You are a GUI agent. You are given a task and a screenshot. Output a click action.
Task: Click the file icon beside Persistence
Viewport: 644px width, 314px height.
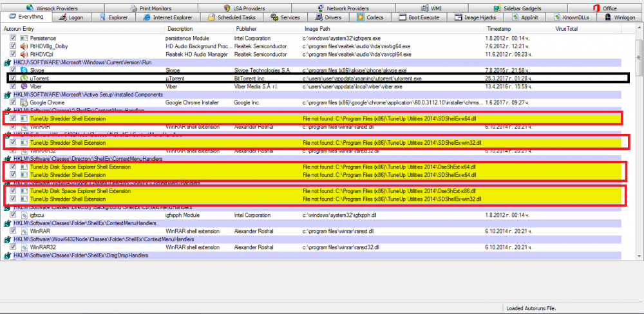click(24, 38)
